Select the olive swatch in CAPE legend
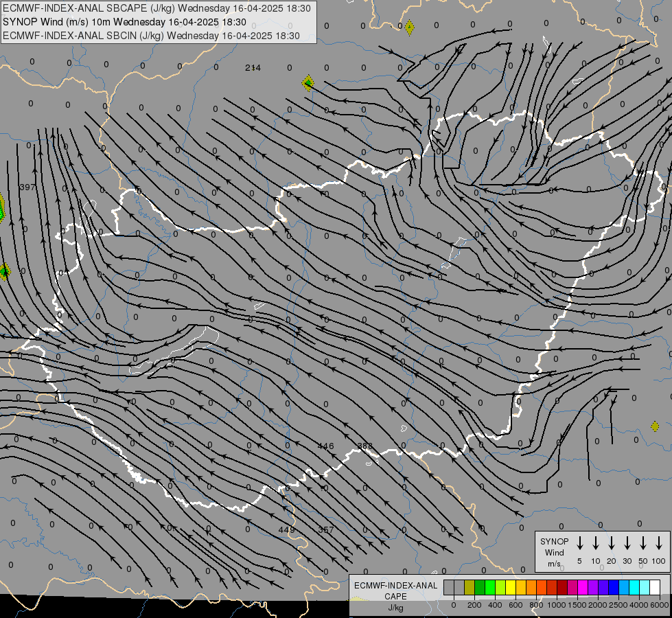 coord(470,587)
